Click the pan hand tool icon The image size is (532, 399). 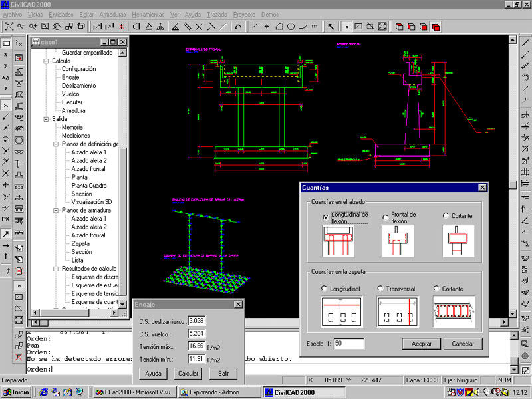click(x=57, y=27)
